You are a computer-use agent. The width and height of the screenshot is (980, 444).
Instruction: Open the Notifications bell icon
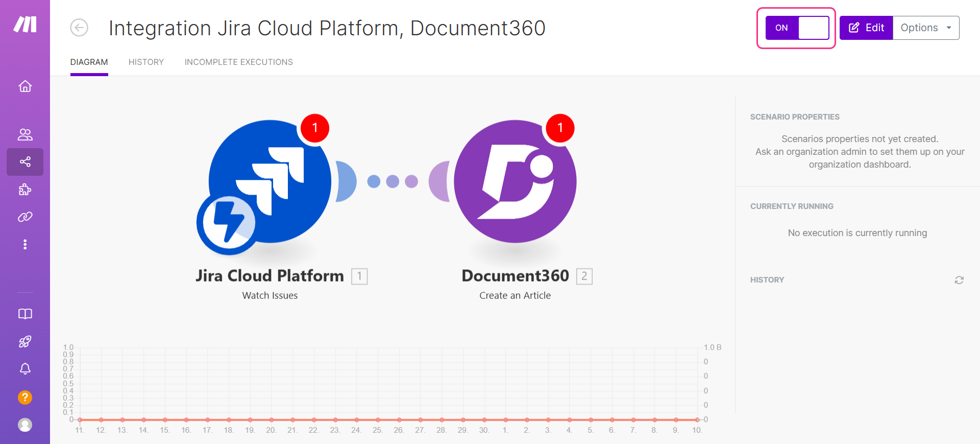point(25,369)
